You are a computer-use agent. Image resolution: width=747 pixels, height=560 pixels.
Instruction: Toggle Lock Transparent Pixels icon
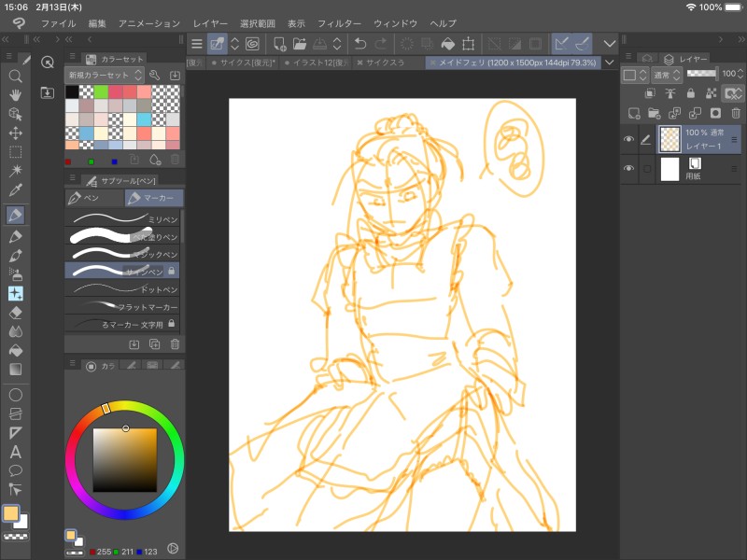(712, 93)
